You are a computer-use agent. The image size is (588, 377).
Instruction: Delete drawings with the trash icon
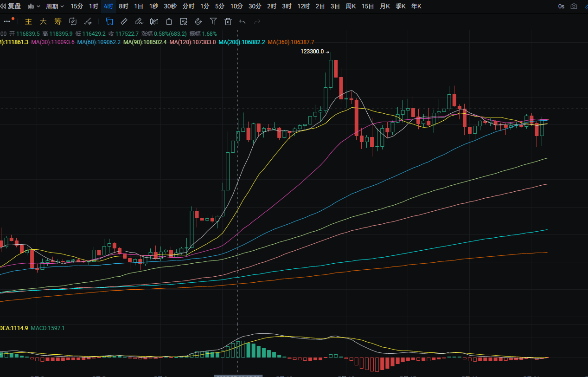coord(228,21)
